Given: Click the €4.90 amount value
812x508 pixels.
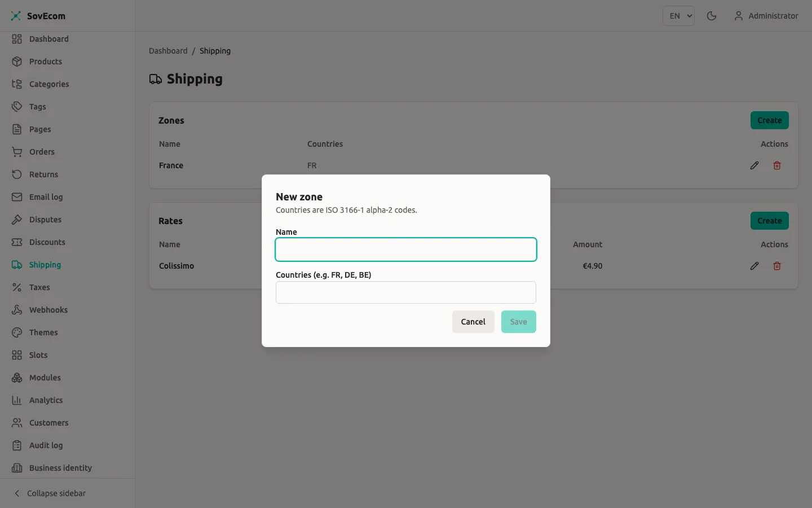Looking at the screenshot, I should tap(593, 266).
